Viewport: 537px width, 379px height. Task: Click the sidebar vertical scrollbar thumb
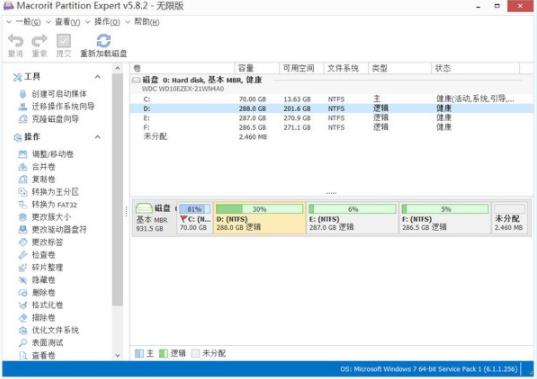[117, 189]
